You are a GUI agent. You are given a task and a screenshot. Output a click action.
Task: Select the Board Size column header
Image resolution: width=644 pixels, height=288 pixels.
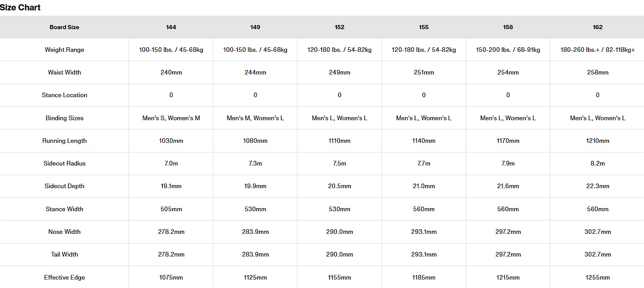click(64, 27)
